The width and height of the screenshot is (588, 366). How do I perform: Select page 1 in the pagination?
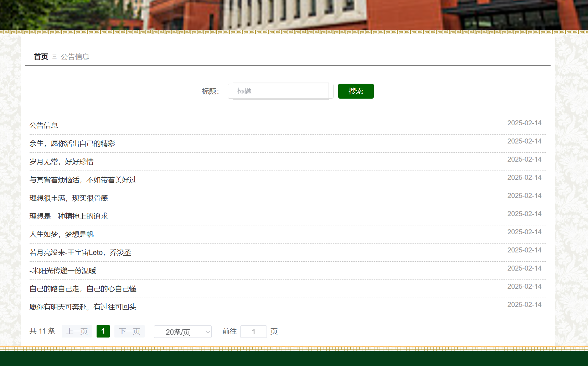coord(103,331)
